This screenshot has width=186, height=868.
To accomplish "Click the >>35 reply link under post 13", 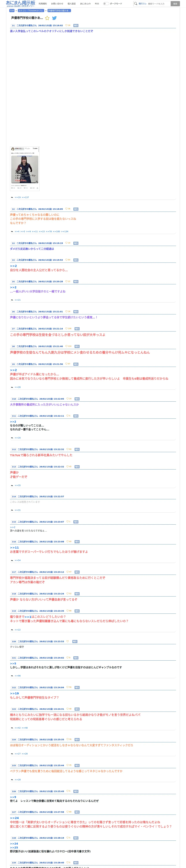I will pos(18,486).
